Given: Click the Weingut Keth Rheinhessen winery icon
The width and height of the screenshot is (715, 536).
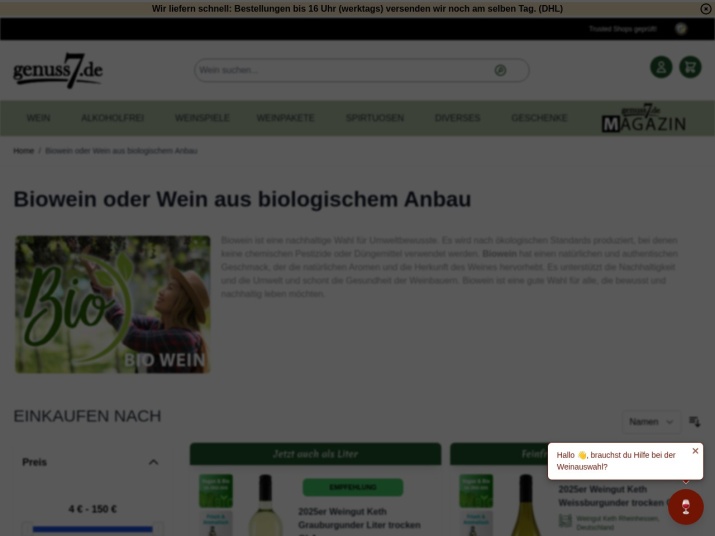Looking at the screenshot, I should pos(565,520).
